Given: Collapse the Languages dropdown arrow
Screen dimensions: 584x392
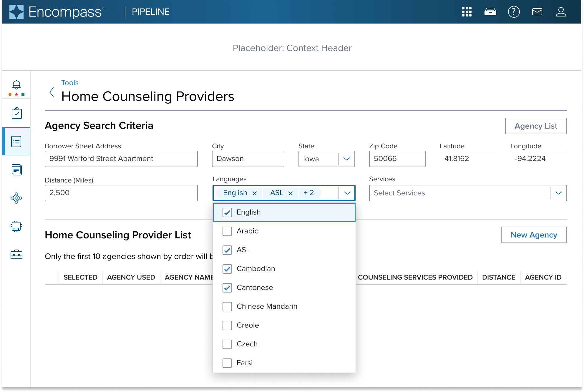Looking at the screenshot, I should tap(347, 193).
